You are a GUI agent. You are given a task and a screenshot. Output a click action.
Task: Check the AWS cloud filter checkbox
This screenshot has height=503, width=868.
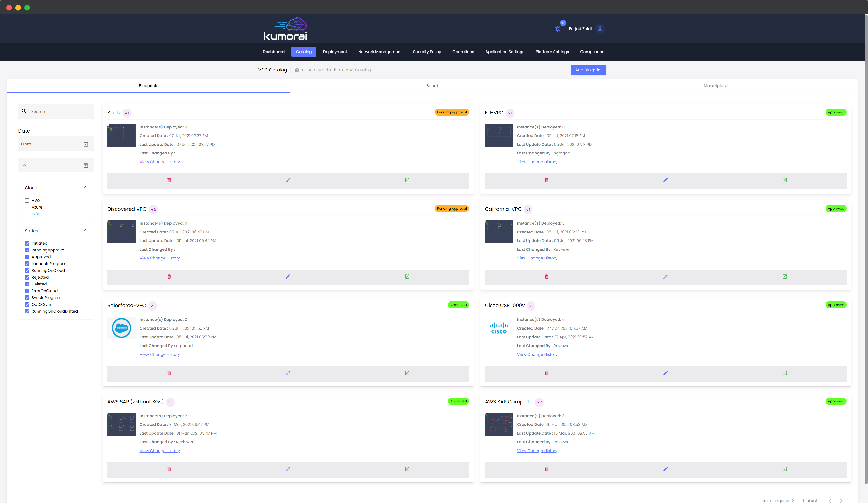(x=27, y=200)
